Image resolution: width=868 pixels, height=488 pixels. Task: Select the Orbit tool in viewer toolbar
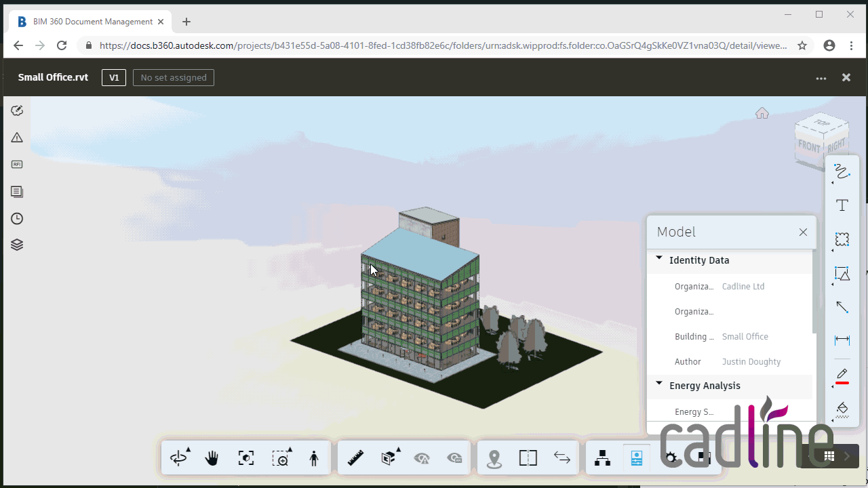click(x=180, y=458)
